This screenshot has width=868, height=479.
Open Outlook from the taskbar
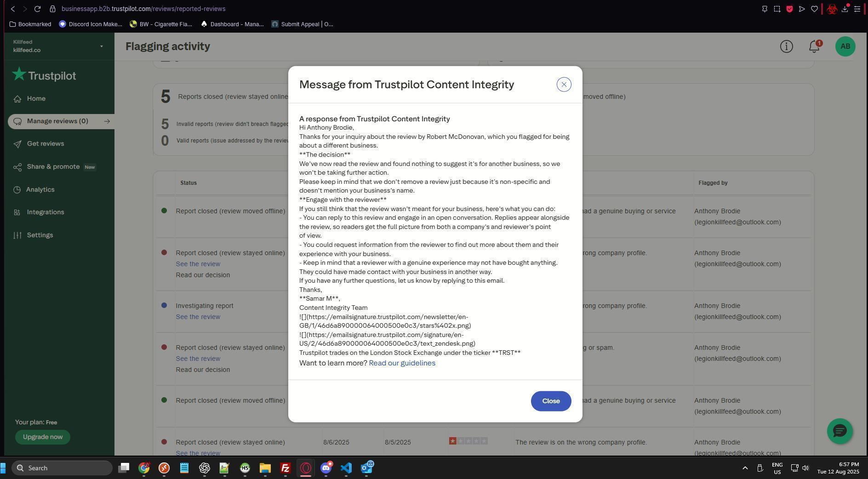click(367, 468)
